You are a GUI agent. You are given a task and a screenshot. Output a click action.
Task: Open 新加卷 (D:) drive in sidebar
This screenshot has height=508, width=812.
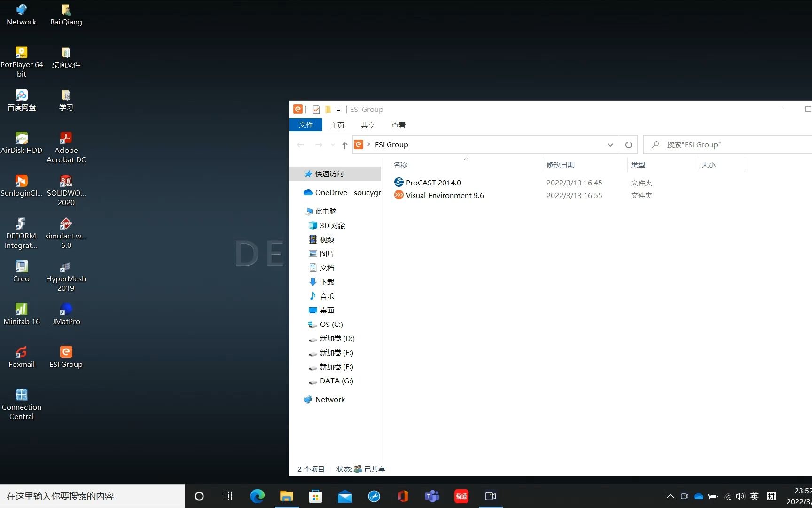(332, 338)
